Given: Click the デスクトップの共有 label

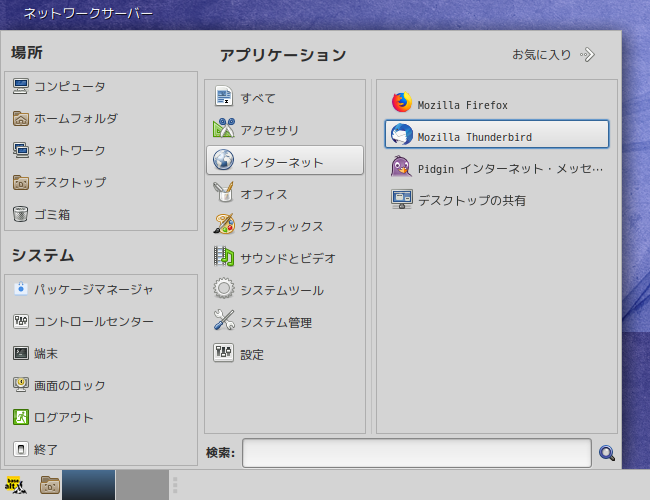Looking at the screenshot, I should (472, 201).
